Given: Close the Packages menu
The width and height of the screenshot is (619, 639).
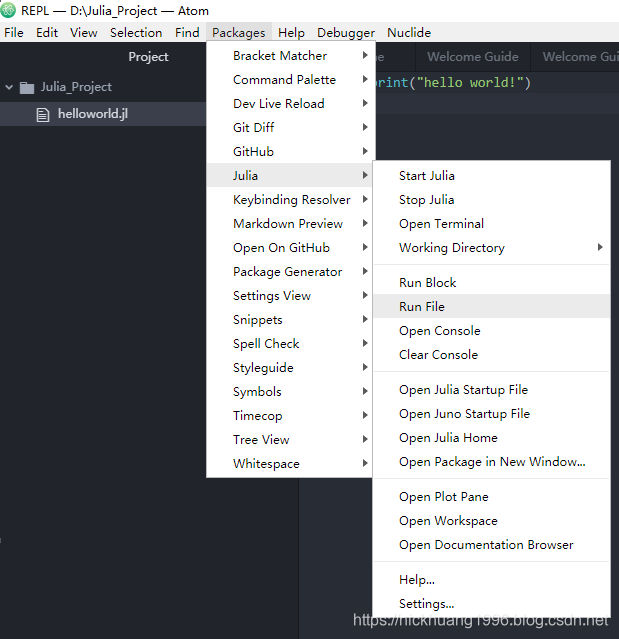Looking at the screenshot, I should pos(239,33).
